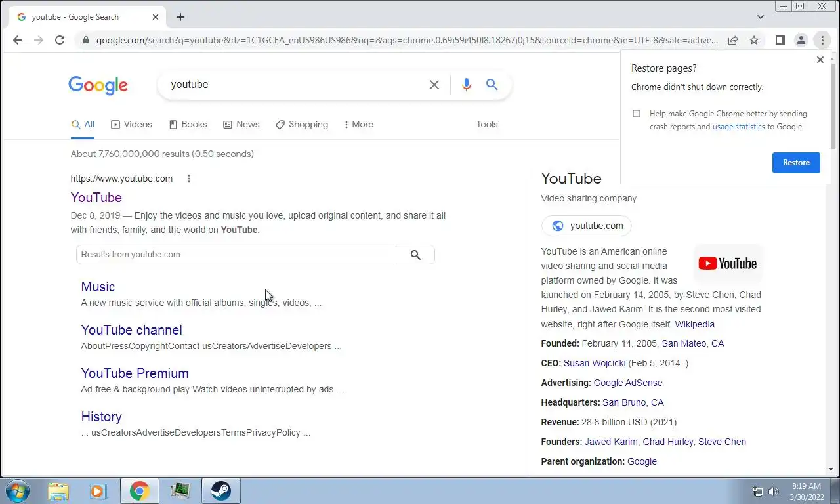840x504 pixels.
Task: Open the Wikipedia link
Action: click(694, 324)
